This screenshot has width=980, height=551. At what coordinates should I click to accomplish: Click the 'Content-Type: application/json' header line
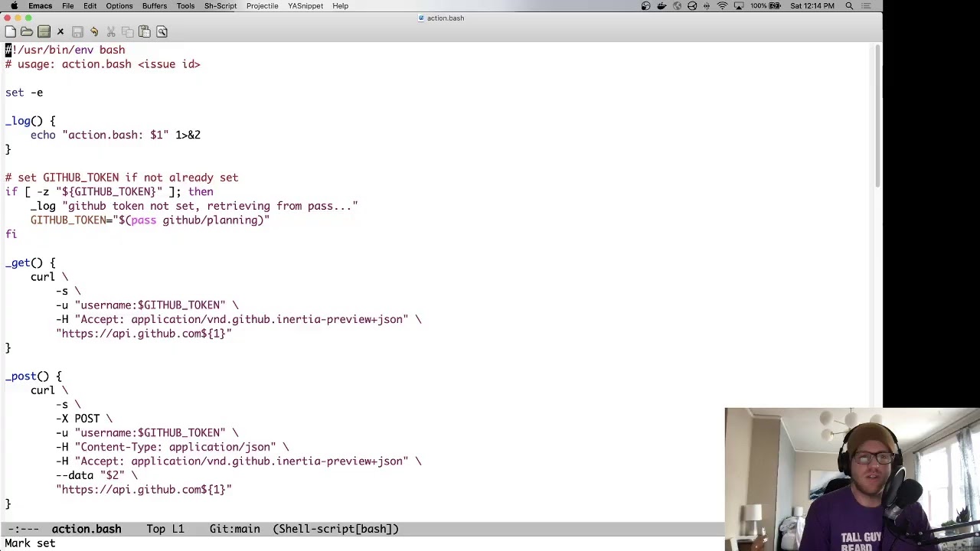point(172,447)
